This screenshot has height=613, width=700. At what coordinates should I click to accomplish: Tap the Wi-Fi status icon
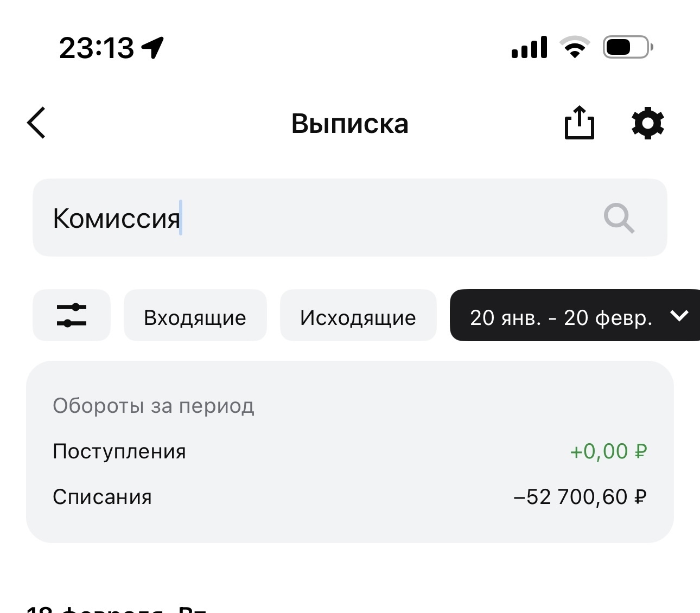(x=575, y=47)
